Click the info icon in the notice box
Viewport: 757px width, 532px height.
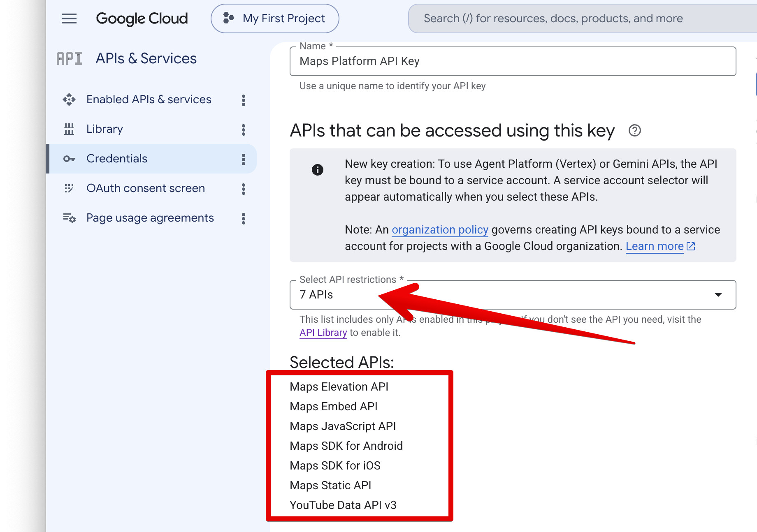point(318,169)
